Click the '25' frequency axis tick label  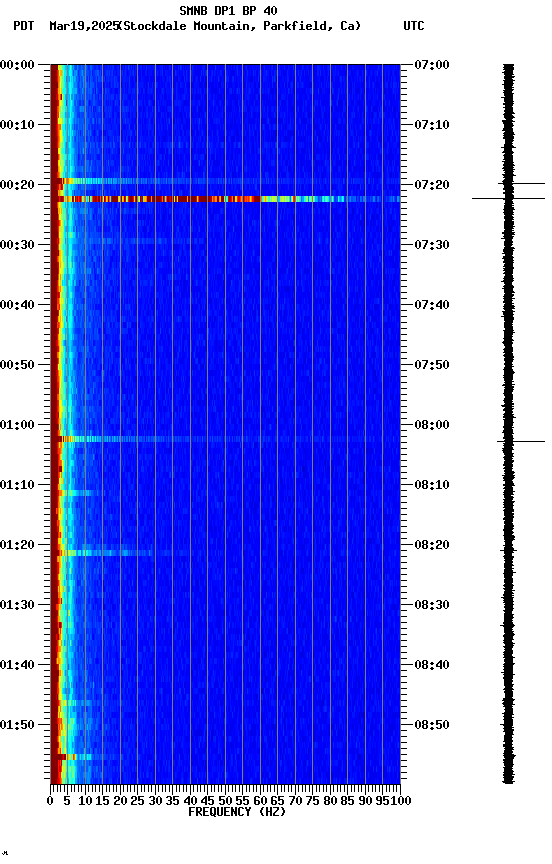[137, 801]
